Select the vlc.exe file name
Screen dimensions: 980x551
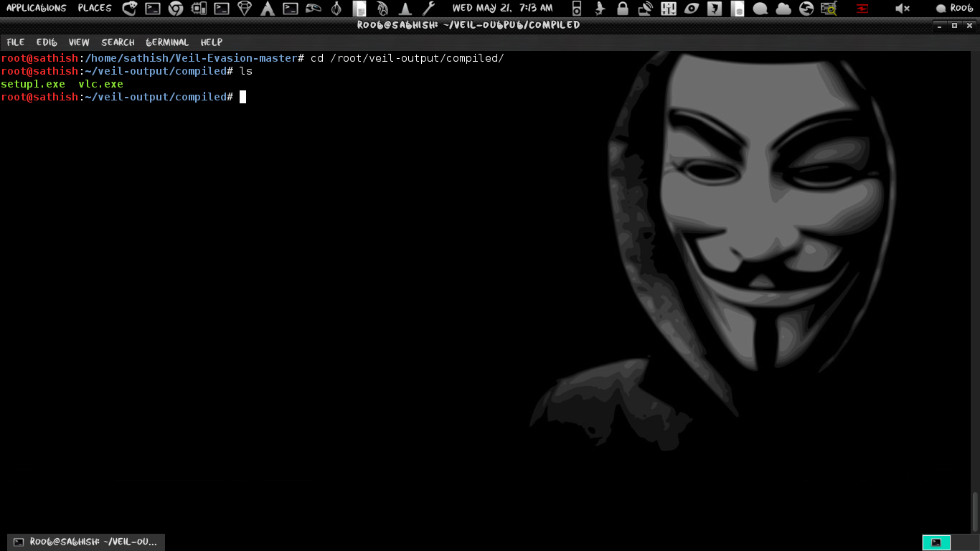[x=100, y=84]
